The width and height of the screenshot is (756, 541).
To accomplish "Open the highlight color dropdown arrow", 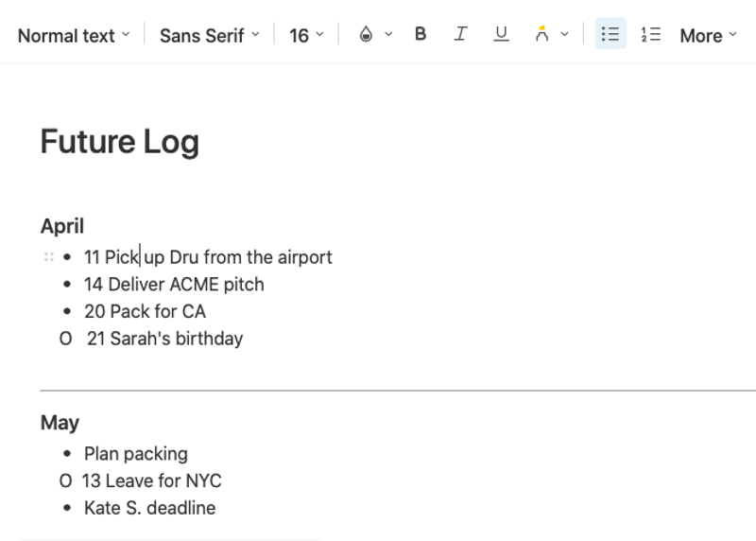I will point(565,35).
